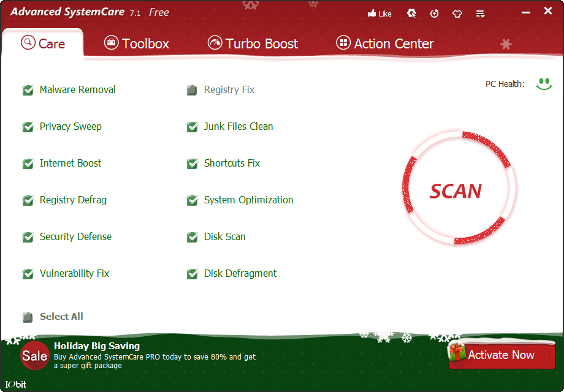Check the Select All checkbox
The image size is (564, 392).
(x=28, y=317)
